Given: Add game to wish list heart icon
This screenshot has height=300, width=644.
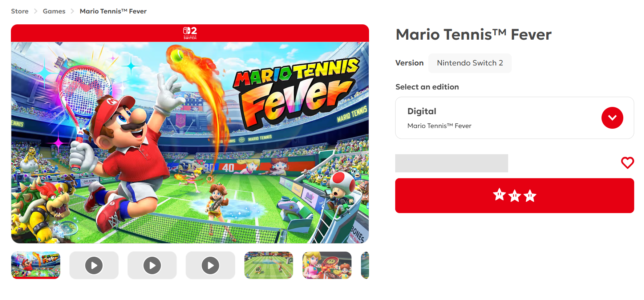Looking at the screenshot, I should pos(627,163).
